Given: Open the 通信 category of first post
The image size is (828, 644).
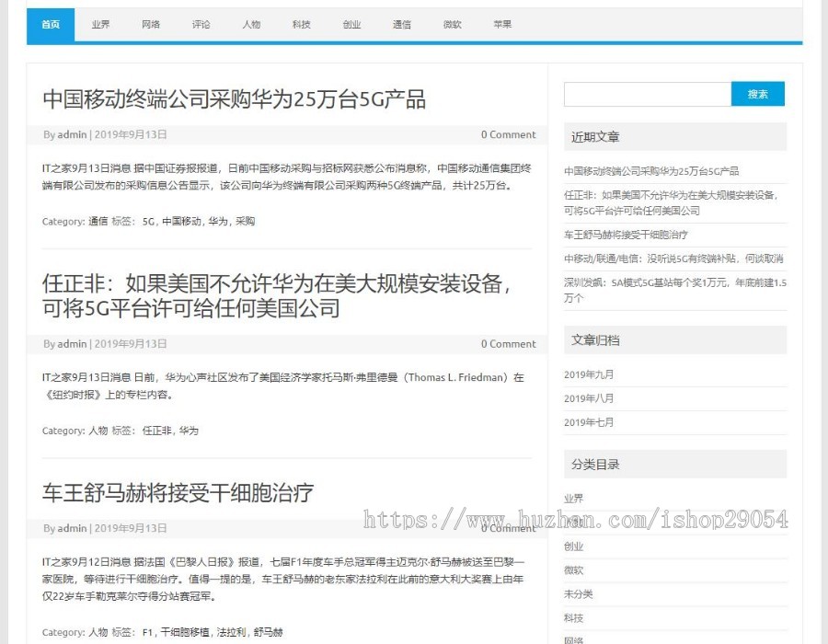Looking at the screenshot, I should (98, 222).
